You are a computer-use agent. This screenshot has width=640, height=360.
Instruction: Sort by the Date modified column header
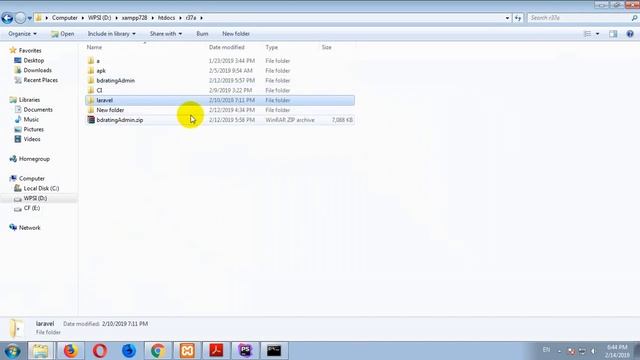click(x=227, y=47)
